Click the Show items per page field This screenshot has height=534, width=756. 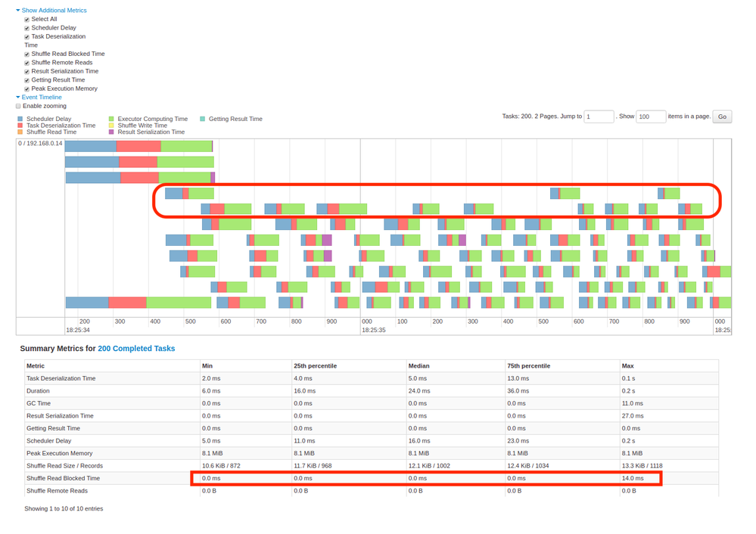(650, 116)
